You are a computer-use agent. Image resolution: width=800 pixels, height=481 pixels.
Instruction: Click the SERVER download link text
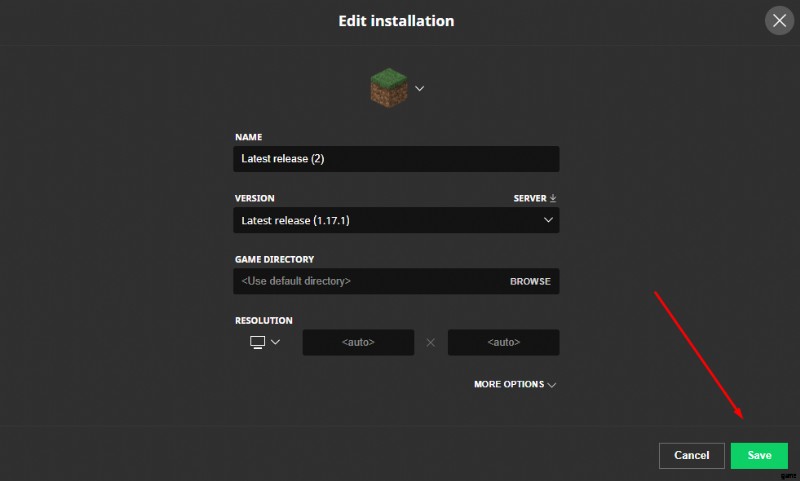coord(529,198)
